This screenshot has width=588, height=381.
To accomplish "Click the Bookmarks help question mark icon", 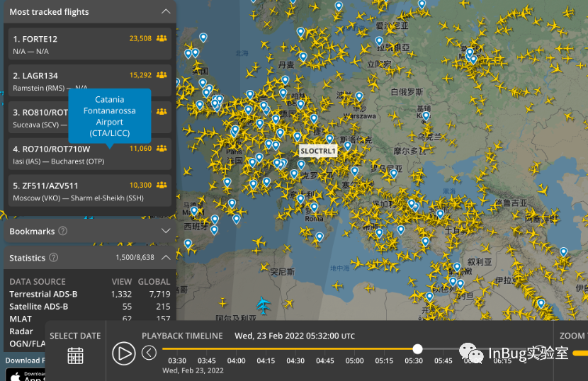I will pos(63,231).
